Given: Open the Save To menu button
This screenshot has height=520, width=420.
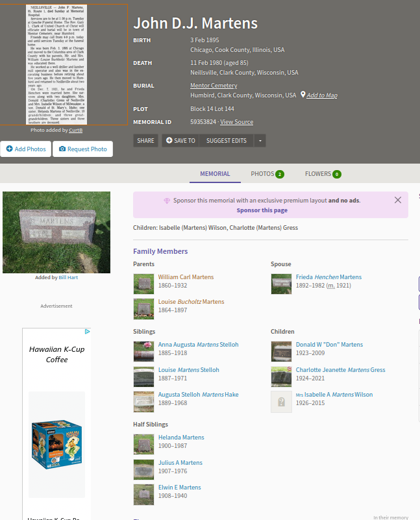Looking at the screenshot, I should coord(180,140).
